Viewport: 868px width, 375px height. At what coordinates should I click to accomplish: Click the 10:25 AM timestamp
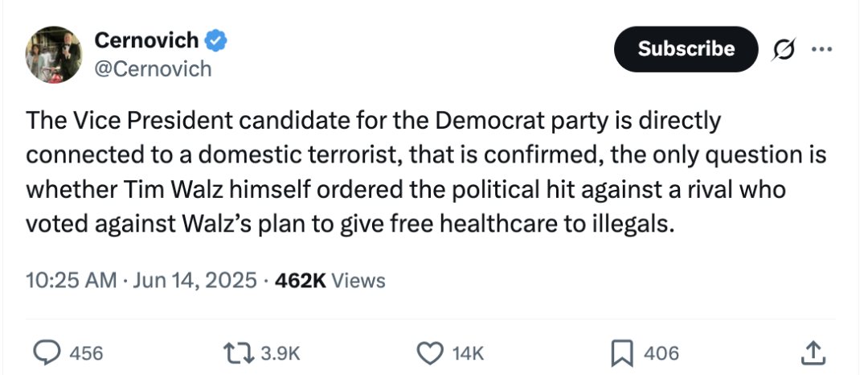click(x=71, y=280)
